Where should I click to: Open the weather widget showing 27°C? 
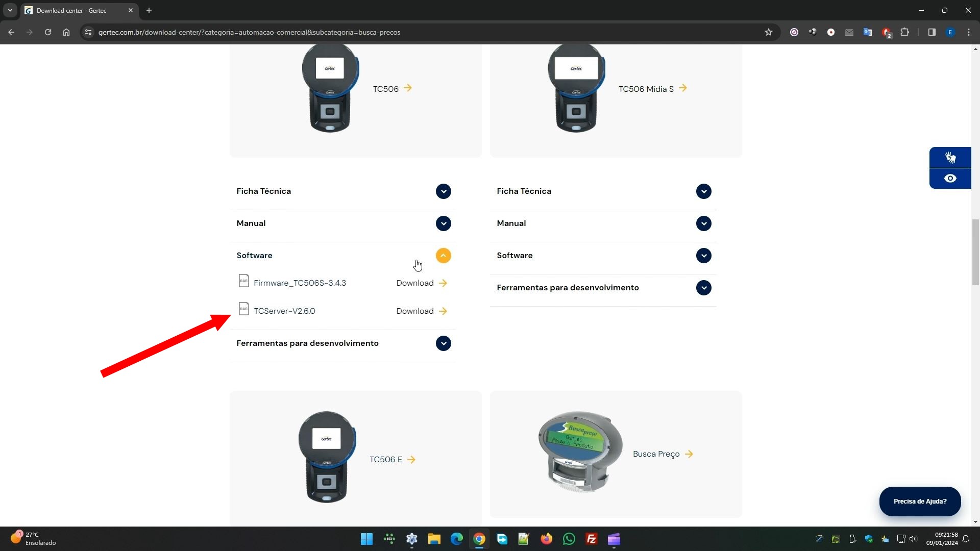pyautogui.click(x=33, y=539)
